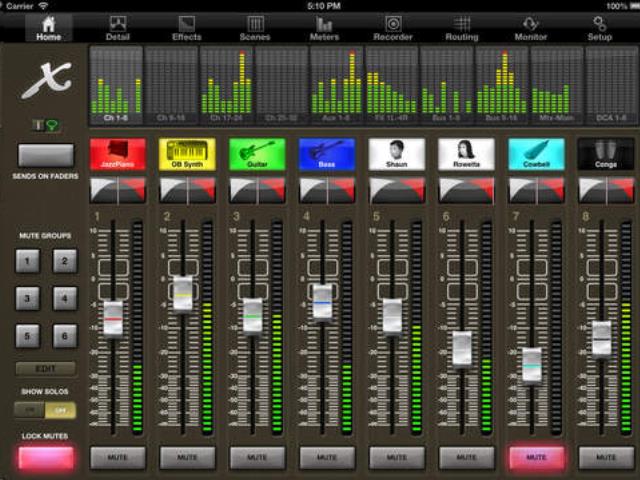Select the Ch 1-8 meter bank
This screenshot has width=640, height=480.
(116, 85)
